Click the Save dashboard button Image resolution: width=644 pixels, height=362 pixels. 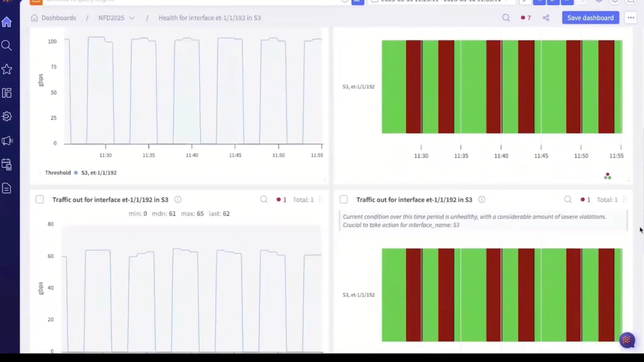pos(590,18)
